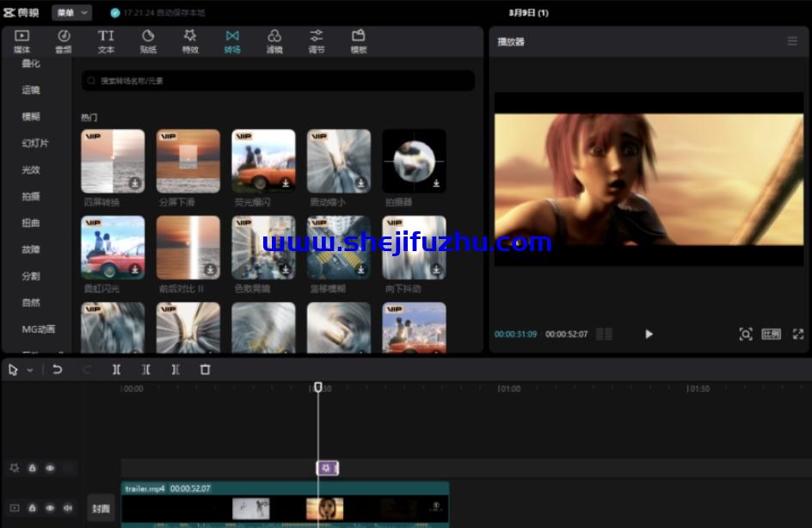Enter fullscreen preview in the player
Screen dimensions: 812x528
pyautogui.click(x=798, y=334)
